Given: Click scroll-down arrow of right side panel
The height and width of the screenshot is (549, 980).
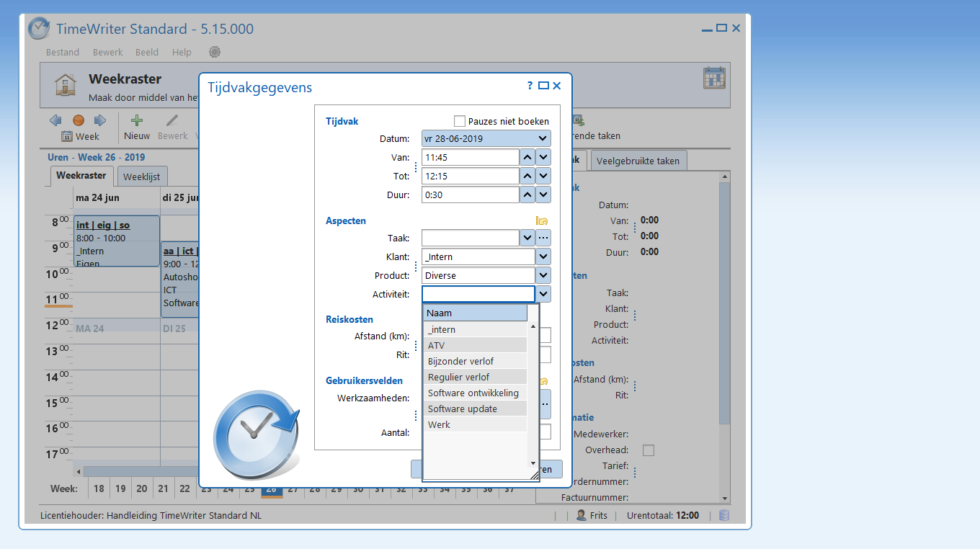Looking at the screenshot, I should pos(725,498).
